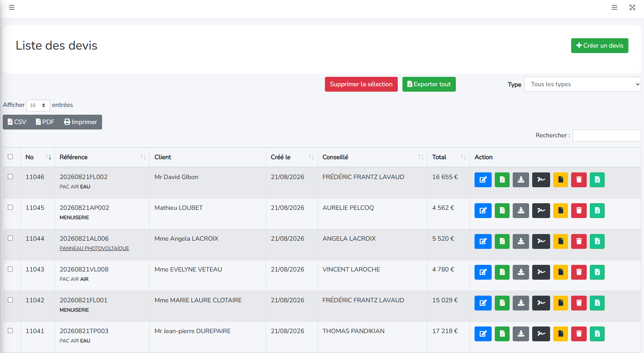Select the checkbox for quote 11045
The height and width of the screenshot is (353, 644).
11,208
